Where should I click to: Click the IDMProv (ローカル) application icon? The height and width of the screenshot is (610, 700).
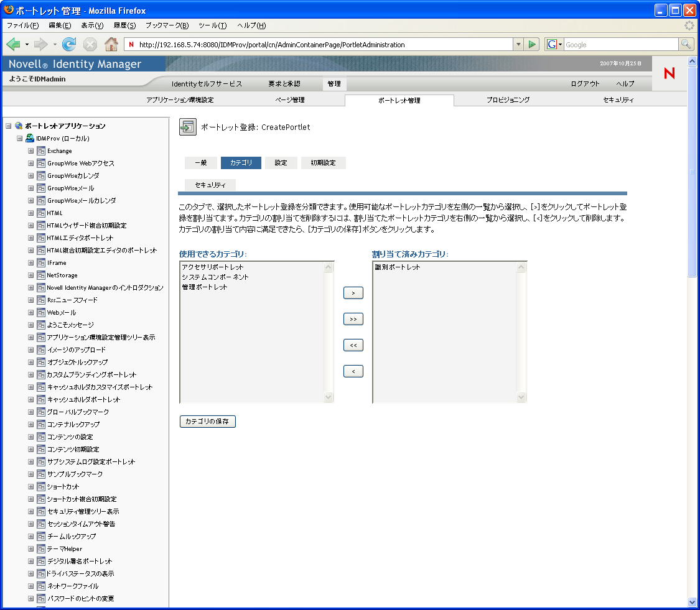point(30,138)
